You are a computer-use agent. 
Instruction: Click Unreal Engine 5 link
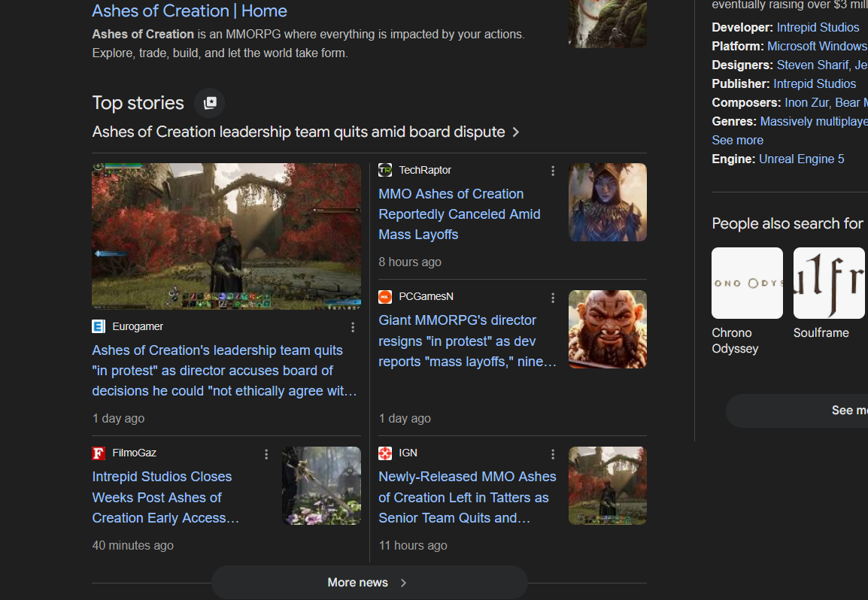802,159
